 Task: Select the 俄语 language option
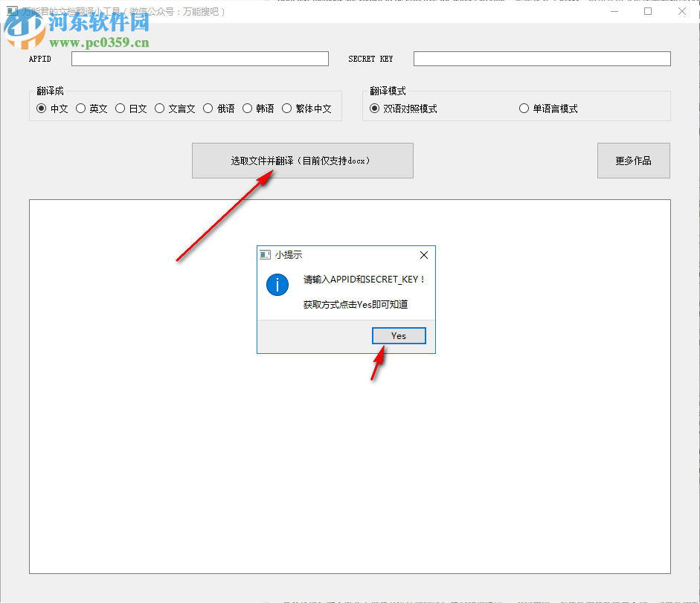208,108
